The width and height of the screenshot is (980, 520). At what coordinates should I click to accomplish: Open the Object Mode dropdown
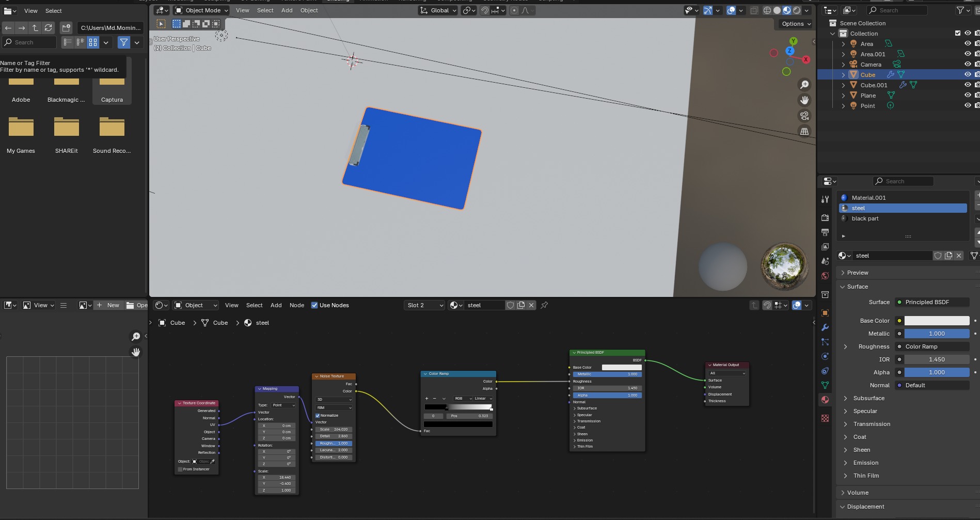coord(201,10)
